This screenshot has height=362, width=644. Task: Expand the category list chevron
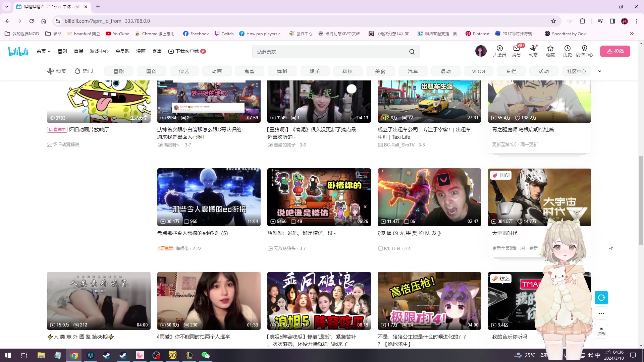pyautogui.click(x=600, y=71)
